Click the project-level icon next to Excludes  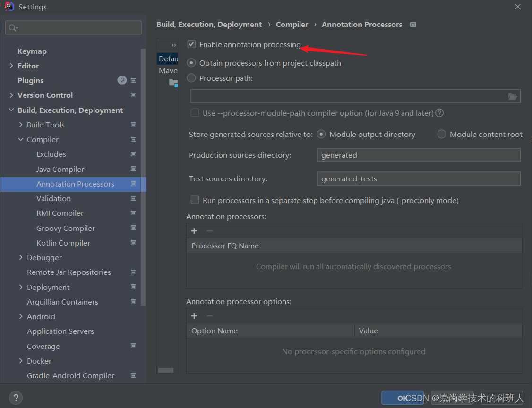click(133, 154)
